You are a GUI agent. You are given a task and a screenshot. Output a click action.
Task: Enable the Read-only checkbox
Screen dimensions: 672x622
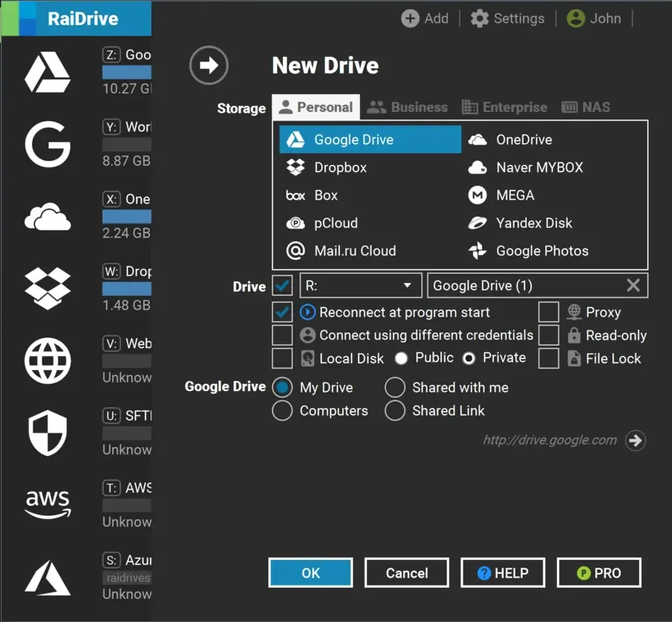coord(548,335)
